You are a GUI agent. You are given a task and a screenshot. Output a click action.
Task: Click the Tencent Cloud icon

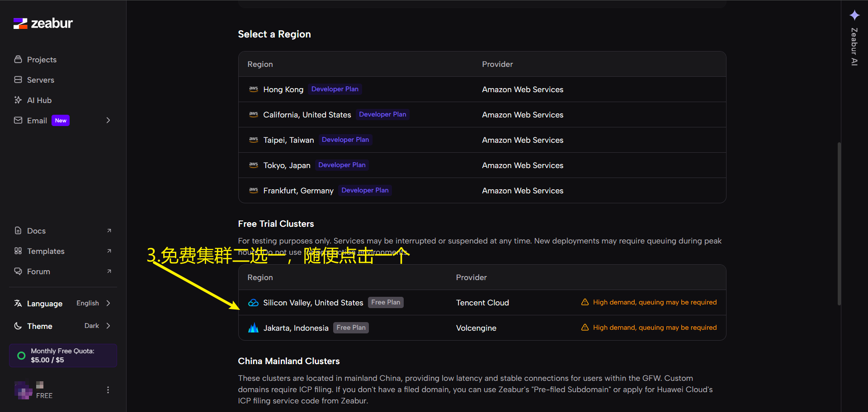[x=254, y=303]
